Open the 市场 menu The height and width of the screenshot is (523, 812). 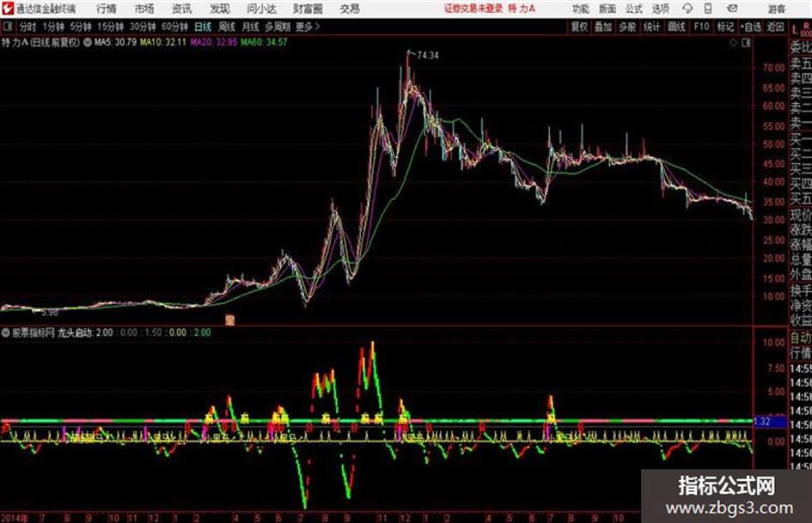pyautogui.click(x=144, y=9)
